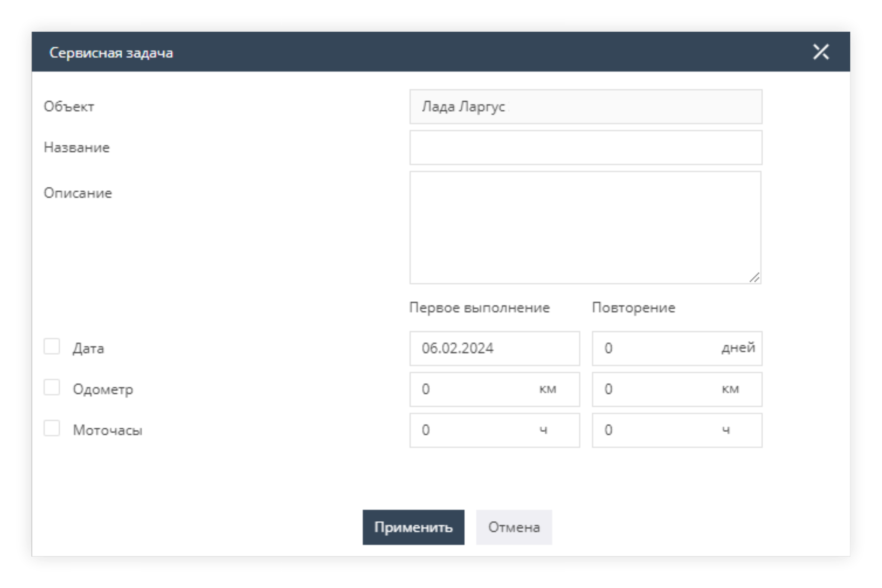
Task: Click the Отмена button
Action: tap(514, 527)
